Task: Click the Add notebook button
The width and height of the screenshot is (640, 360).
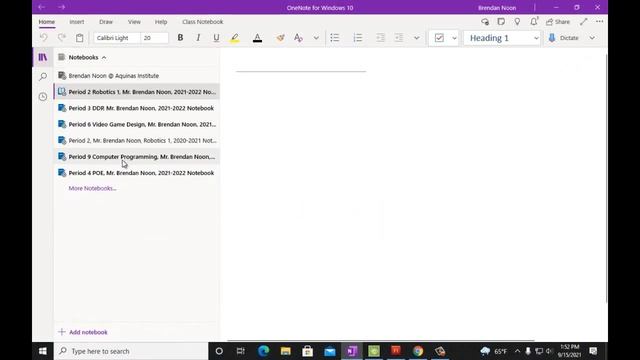Action: pyautogui.click(x=83, y=332)
